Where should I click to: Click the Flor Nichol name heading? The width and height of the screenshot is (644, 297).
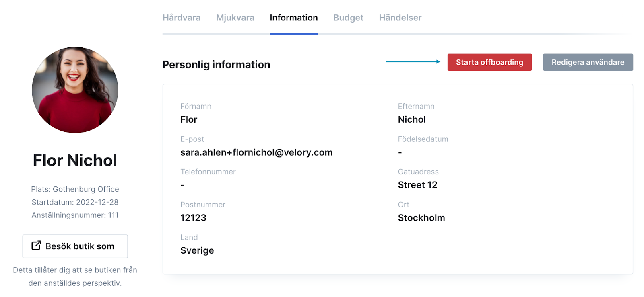[75, 160]
